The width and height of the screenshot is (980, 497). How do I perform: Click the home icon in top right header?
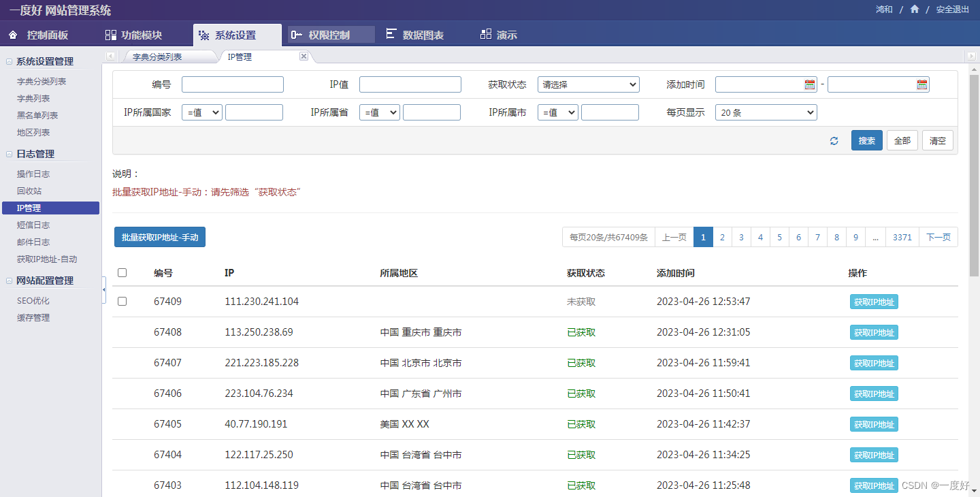pos(914,10)
